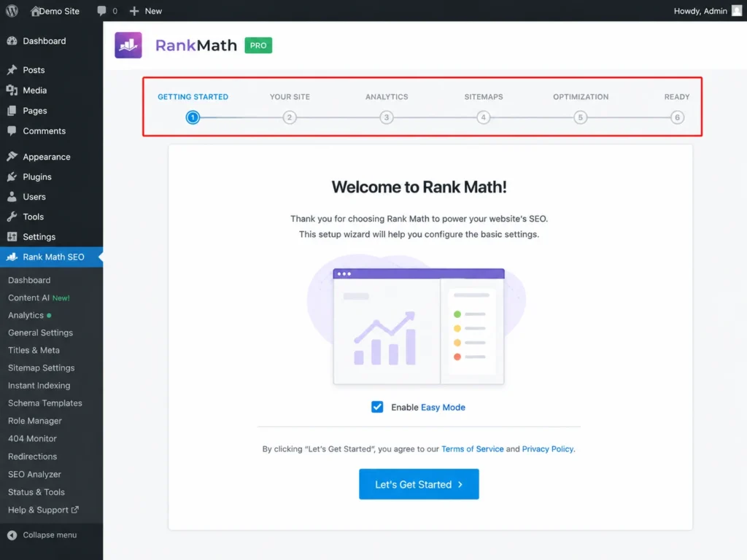
Task: Open Howdy, Admin account menu
Action: point(700,11)
